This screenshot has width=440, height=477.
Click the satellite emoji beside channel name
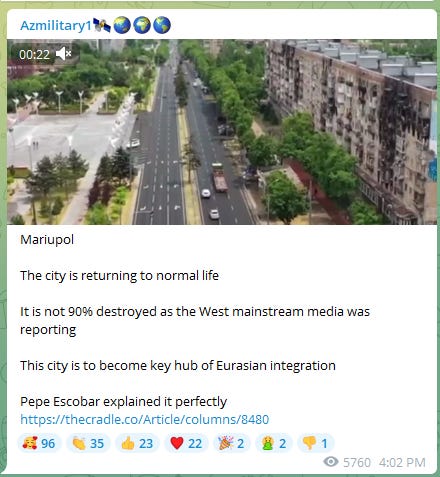coord(102,25)
